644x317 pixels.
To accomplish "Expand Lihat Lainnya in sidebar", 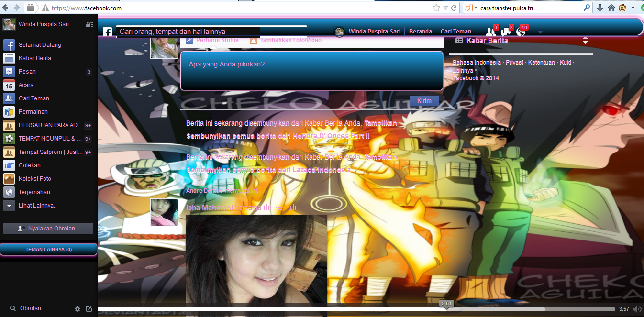I will (x=37, y=206).
